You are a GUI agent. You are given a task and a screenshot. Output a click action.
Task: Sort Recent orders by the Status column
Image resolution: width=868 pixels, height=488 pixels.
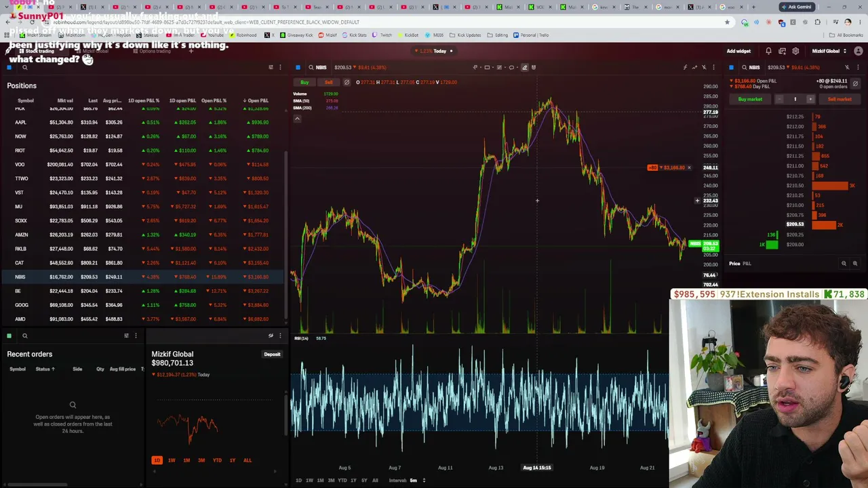tap(45, 369)
